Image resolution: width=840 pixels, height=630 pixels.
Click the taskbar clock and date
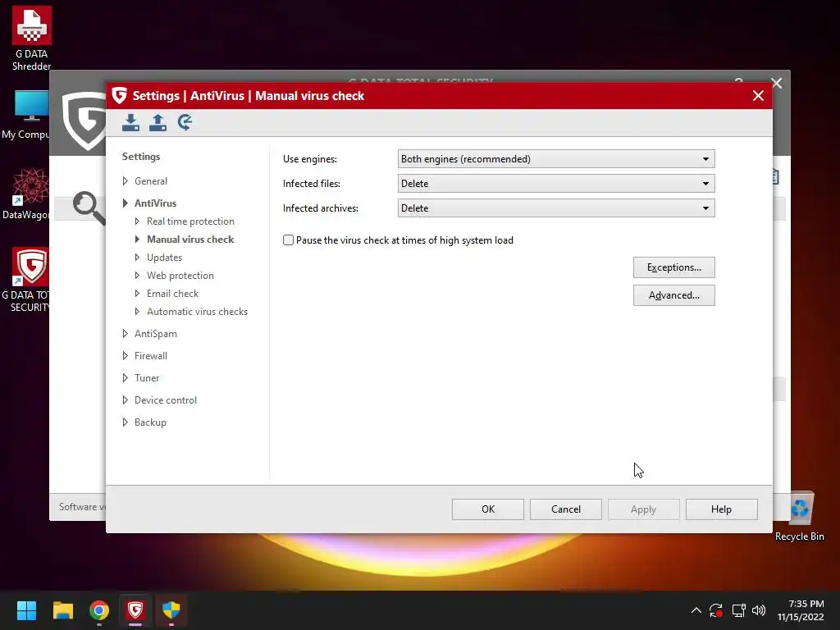coord(801,610)
